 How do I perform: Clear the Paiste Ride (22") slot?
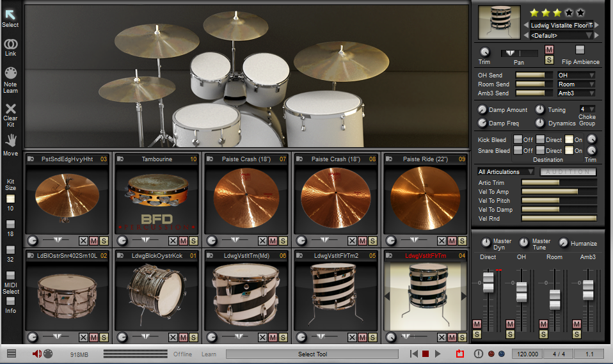tap(442, 241)
